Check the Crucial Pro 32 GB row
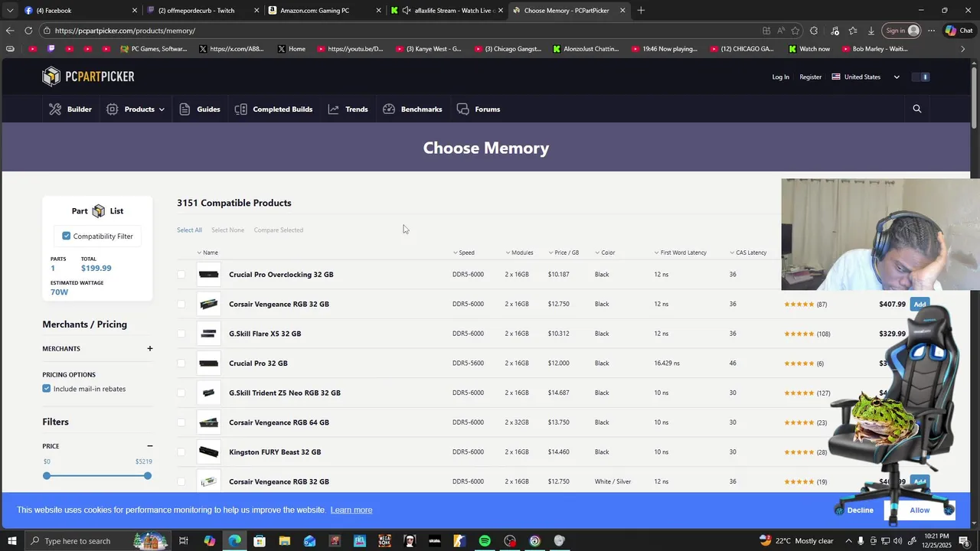The height and width of the screenshot is (551, 980). tap(181, 364)
